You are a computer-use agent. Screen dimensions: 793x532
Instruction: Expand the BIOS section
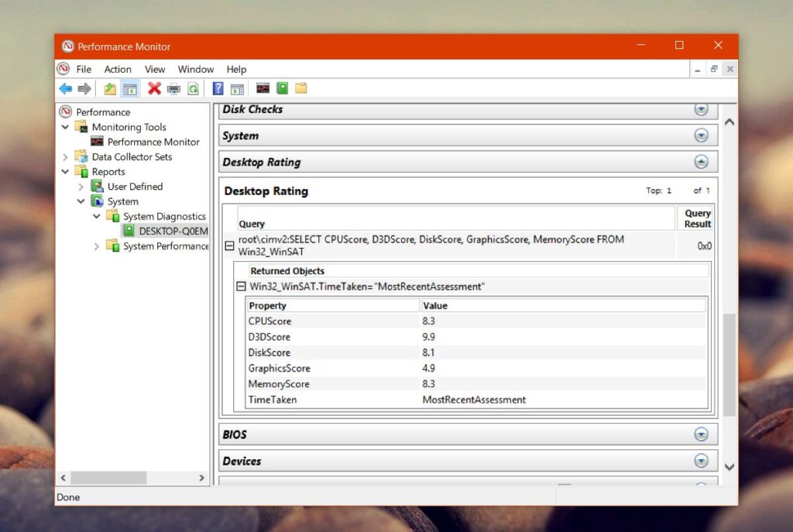coord(702,434)
